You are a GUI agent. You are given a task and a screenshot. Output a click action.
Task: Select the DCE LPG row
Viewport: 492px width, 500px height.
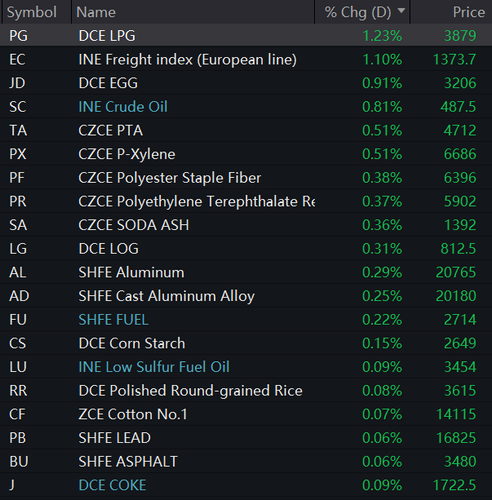(246, 35)
